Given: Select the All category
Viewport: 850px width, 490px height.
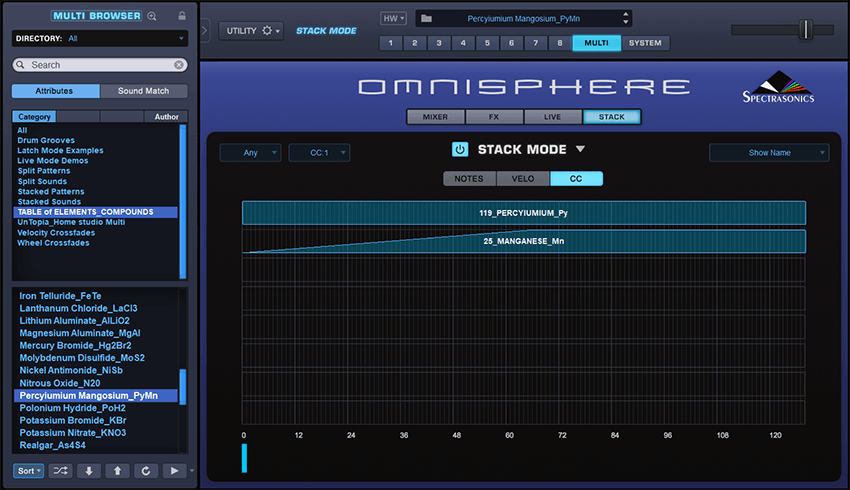Looking at the screenshot, I should click(x=22, y=130).
